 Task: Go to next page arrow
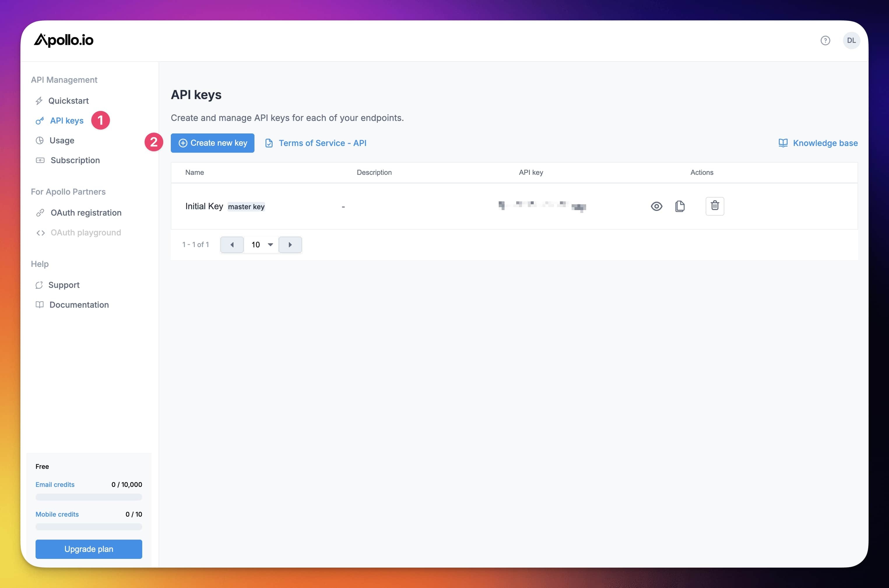tap(290, 245)
